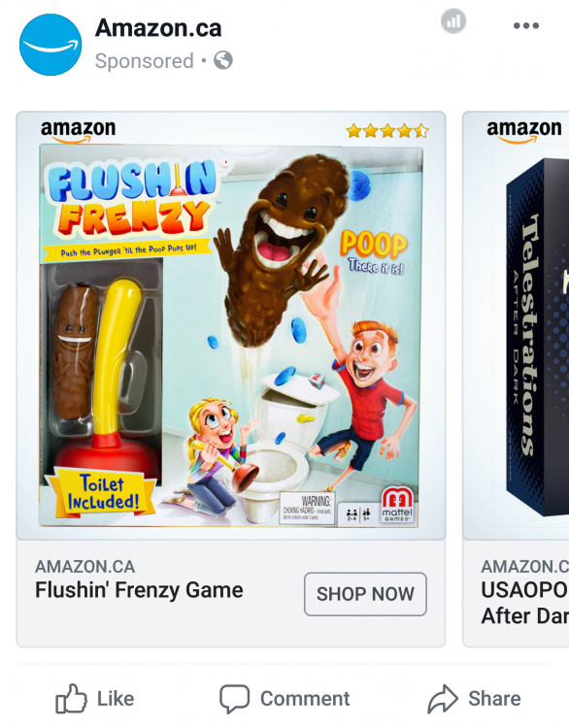The image size is (569, 728).
Task: Click the Comment label text
Action: [305, 699]
